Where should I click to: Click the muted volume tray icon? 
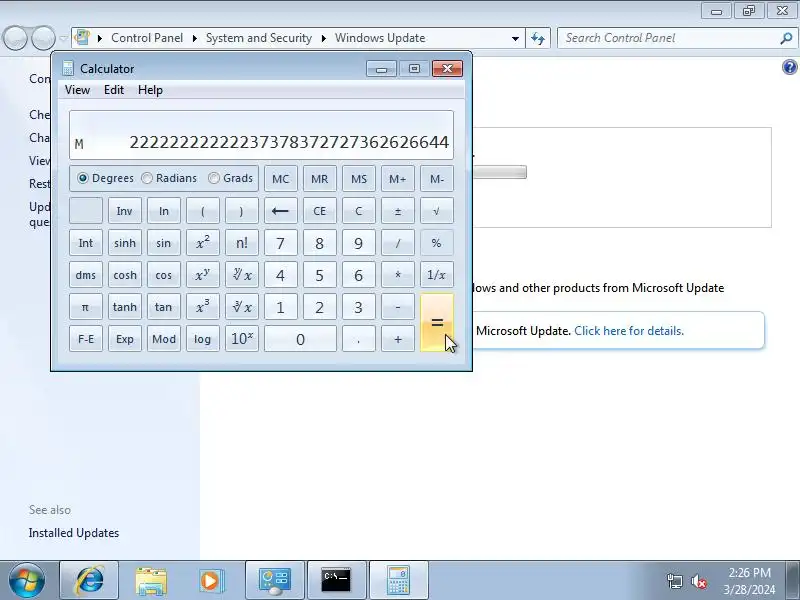click(x=698, y=581)
